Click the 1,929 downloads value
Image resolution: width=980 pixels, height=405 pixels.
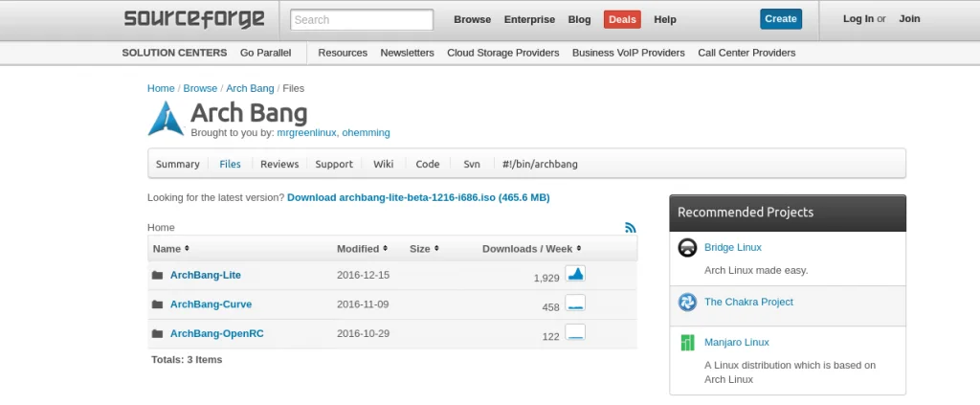coord(546,278)
